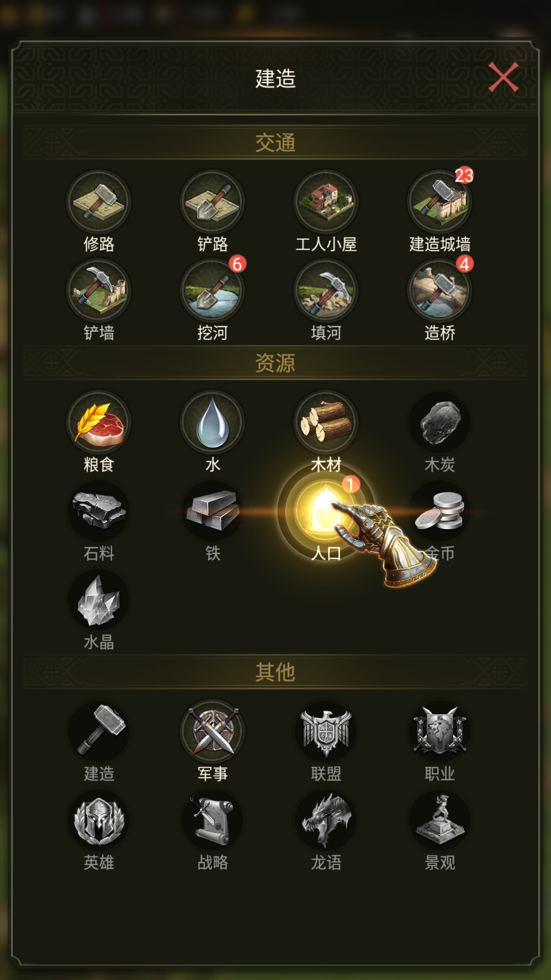Open the 军事 military crossed swords icon
The image size is (551, 980).
point(212,731)
